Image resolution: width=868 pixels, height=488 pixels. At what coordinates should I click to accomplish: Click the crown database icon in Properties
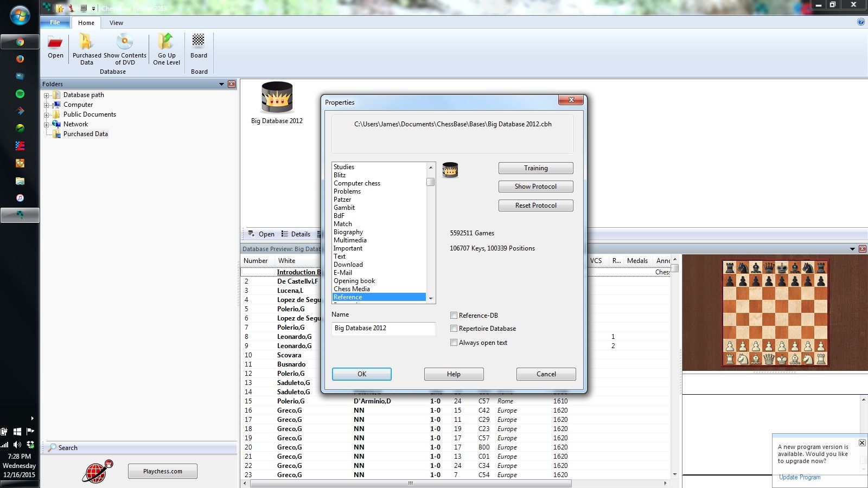click(450, 170)
